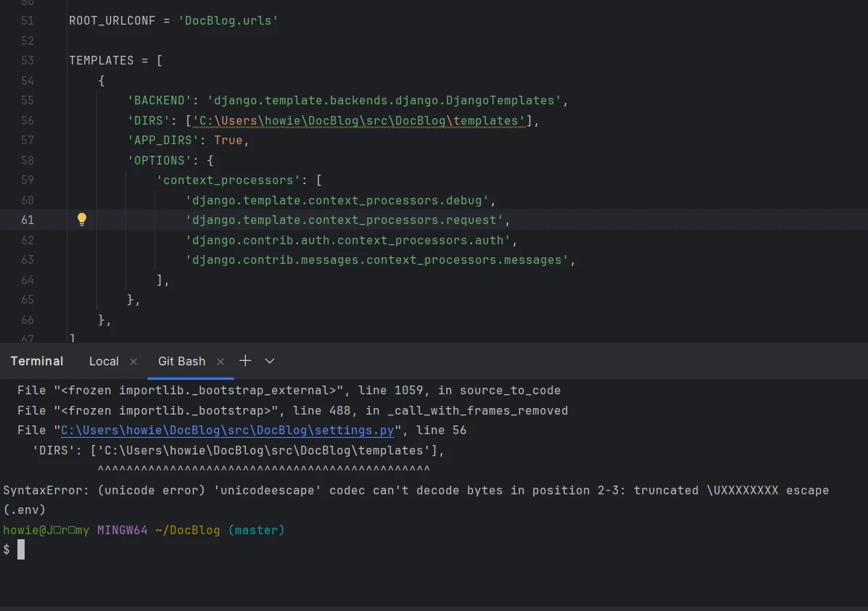Screen dimensions: 868x611
Task: Place cursor in the underlined DIRS path string
Action: click(x=358, y=120)
